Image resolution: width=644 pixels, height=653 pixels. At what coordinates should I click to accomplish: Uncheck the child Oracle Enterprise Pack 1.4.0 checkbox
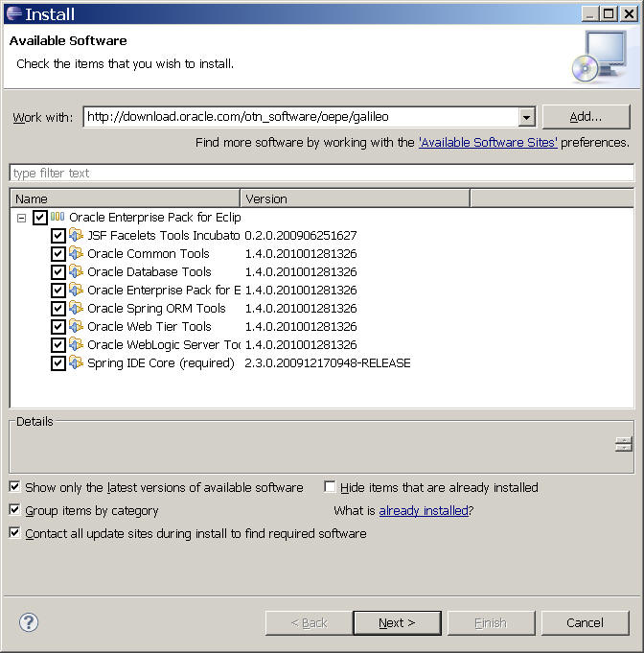[x=58, y=291]
